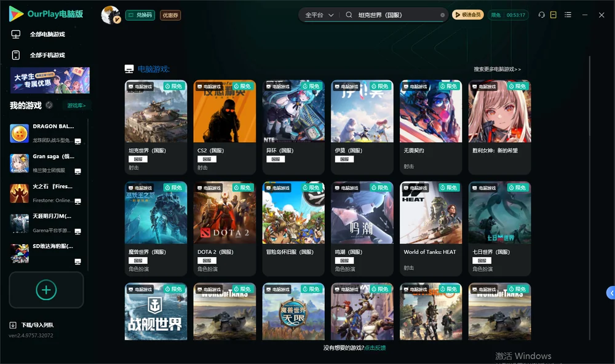Add a game with the plus button
Screen dimensions: 615x364
46,290
